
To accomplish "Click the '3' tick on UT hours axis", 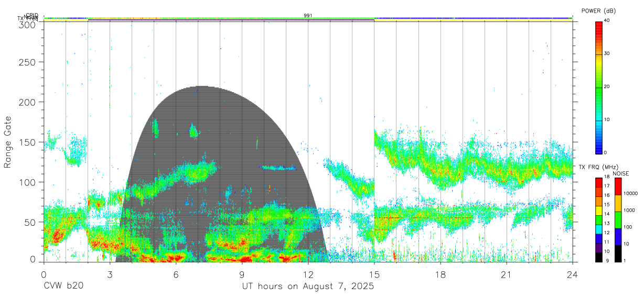I will point(110,274).
